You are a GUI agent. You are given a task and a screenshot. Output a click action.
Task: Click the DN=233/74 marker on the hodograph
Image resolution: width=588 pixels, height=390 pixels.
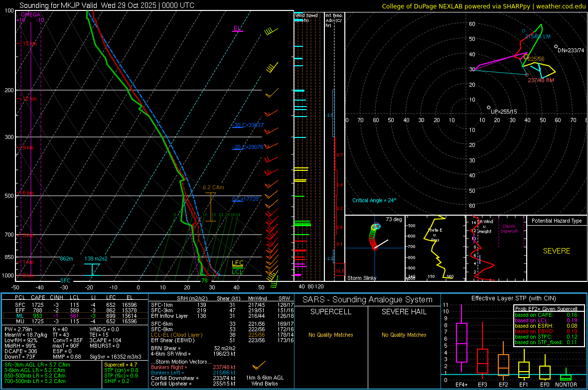point(556,46)
